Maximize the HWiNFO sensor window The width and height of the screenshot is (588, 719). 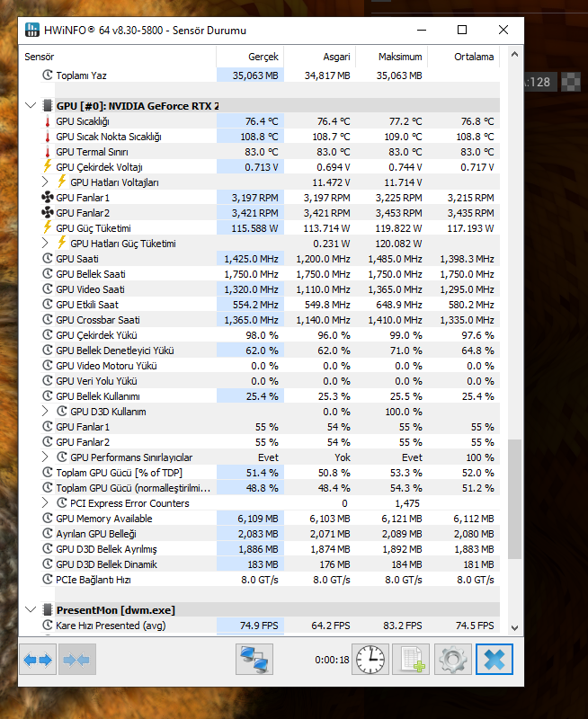pyautogui.click(x=462, y=30)
